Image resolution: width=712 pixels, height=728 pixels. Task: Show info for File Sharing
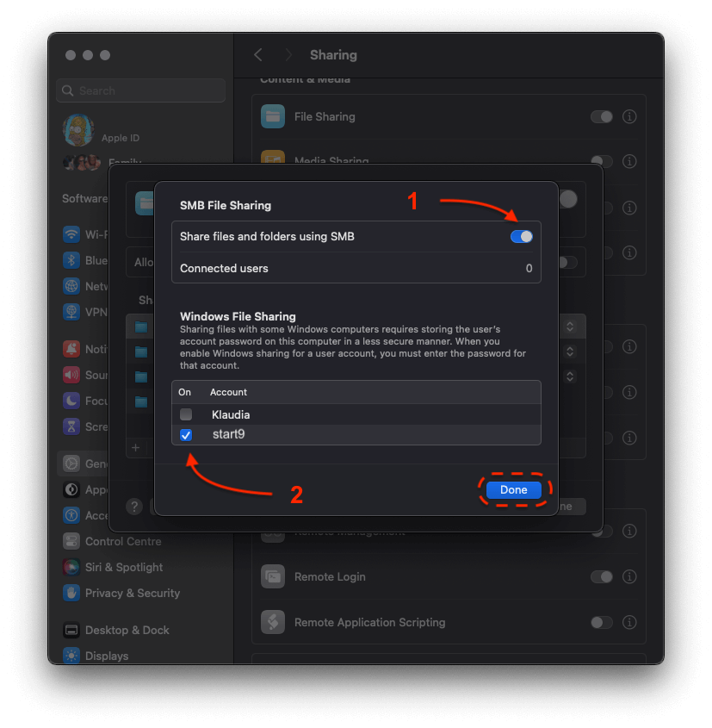[629, 116]
